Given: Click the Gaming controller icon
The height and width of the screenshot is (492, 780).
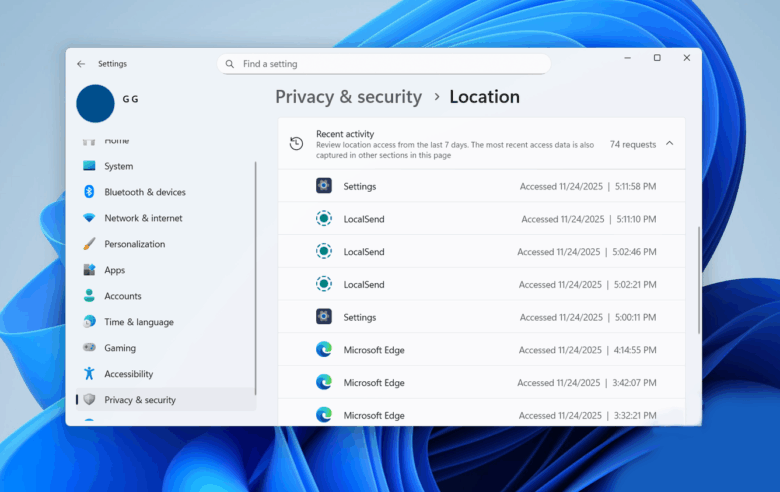Looking at the screenshot, I should 89,348.
